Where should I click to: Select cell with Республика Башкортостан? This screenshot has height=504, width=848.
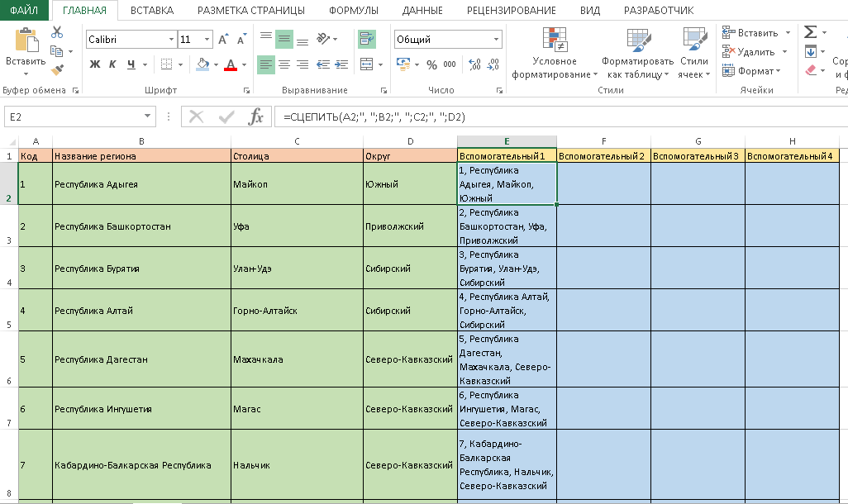point(141,226)
